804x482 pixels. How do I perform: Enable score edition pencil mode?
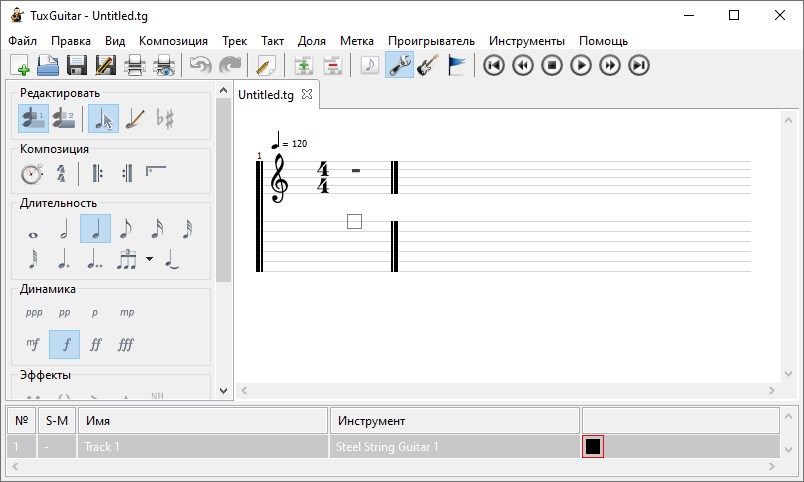coord(134,118)
